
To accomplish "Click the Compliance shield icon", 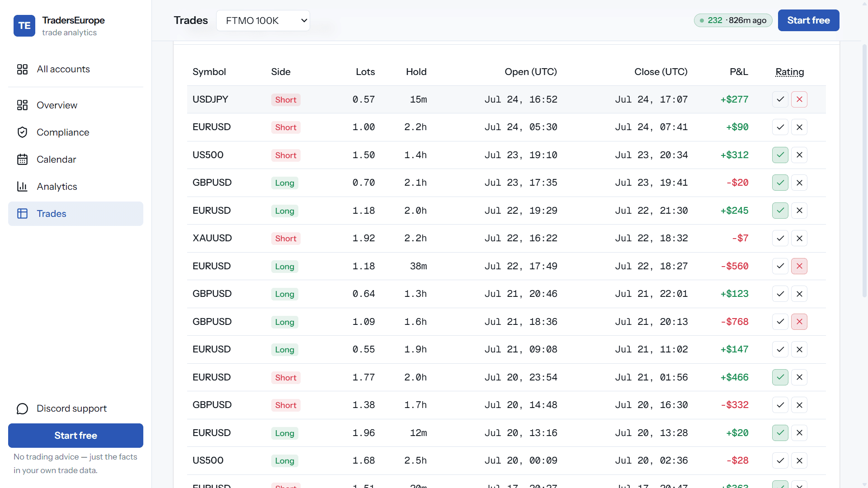I will 22,132.
